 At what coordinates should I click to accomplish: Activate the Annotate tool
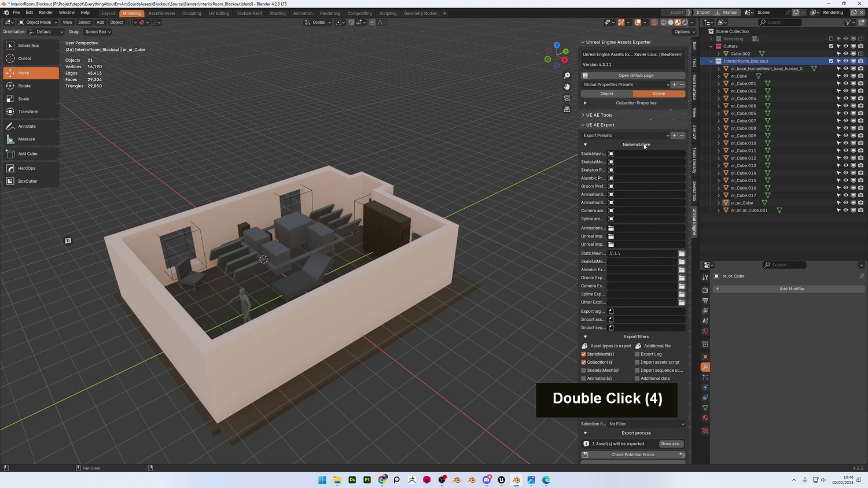click(31, 126)
